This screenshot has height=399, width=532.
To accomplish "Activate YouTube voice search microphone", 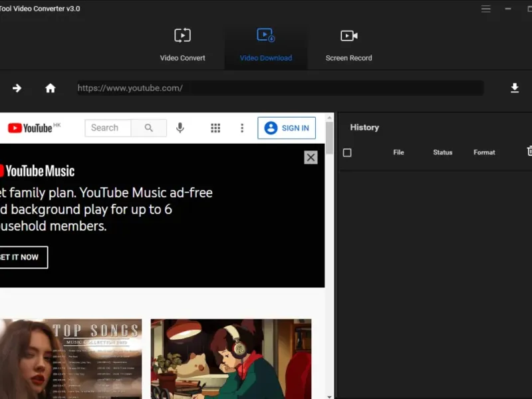I will pyautogui.click(x=180, y=128).
